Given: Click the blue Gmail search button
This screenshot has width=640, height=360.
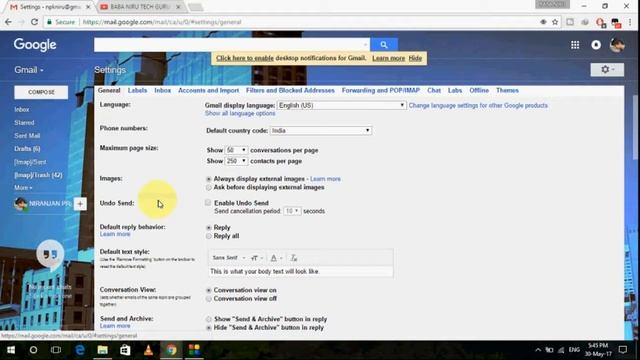Looking at the screenshot, I should (x=384, y=44).
